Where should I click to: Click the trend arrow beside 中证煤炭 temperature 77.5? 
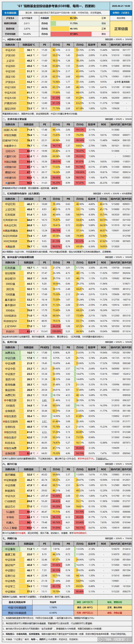38,591
